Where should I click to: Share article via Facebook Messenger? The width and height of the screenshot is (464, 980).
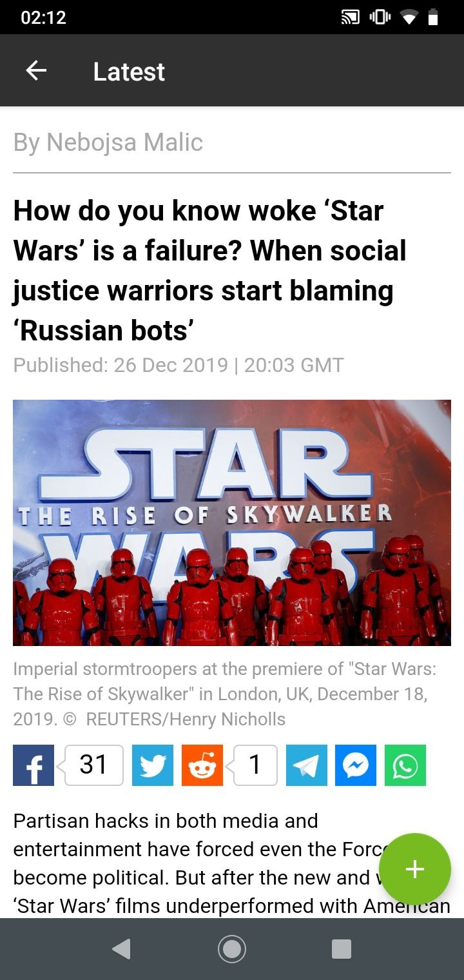coord(356,765)
